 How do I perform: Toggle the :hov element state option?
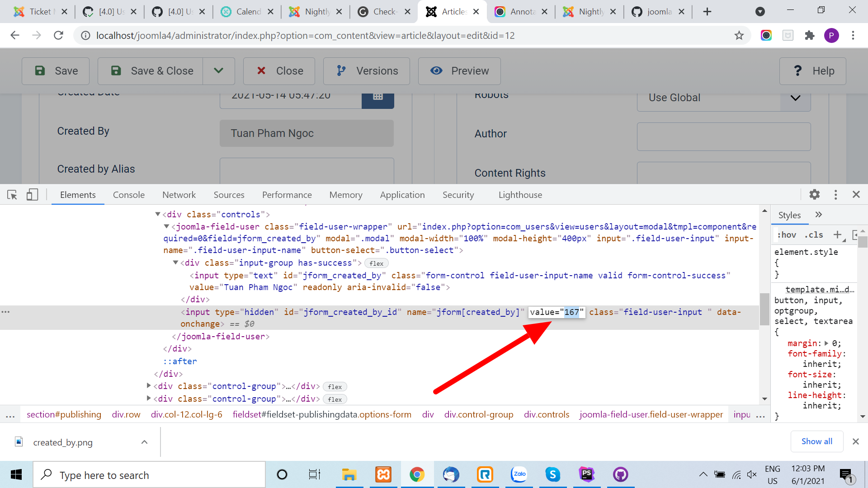coord(787,235)
